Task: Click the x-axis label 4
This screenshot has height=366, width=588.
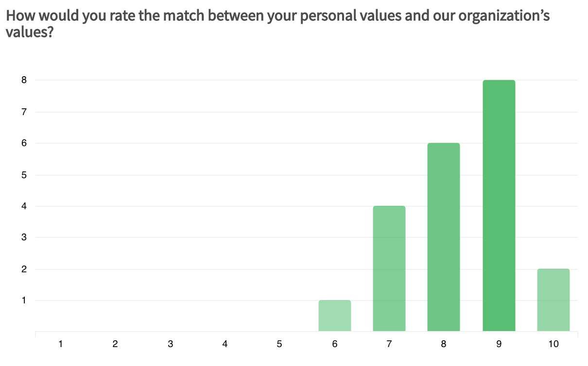Action: point(225,344)
